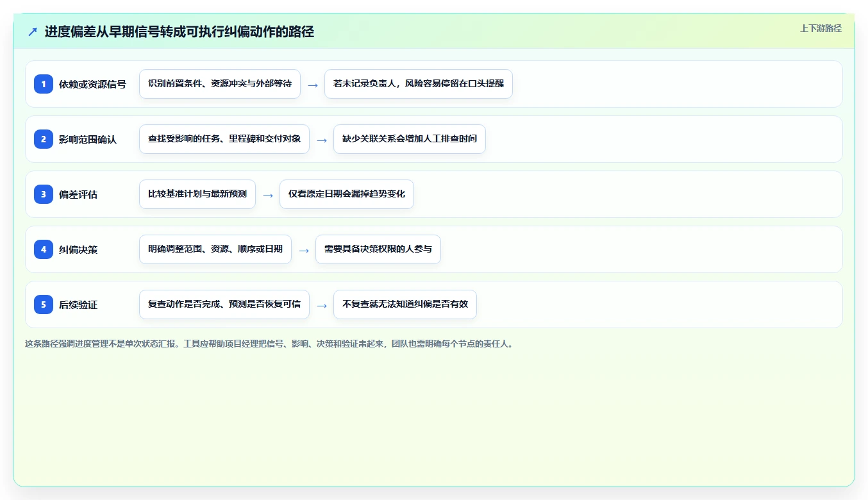Viewport: 868px width, 500px height.
Task: Click the 纠偏决策 step label
Action: (x=78, y=249)
